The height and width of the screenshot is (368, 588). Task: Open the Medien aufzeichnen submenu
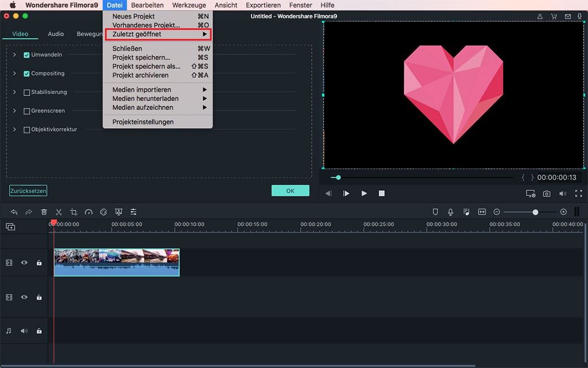158,108
